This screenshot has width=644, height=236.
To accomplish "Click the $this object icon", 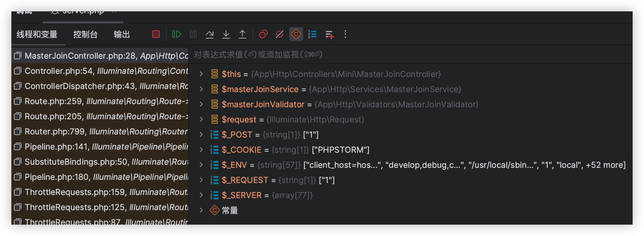I will [x=215, y=74].
